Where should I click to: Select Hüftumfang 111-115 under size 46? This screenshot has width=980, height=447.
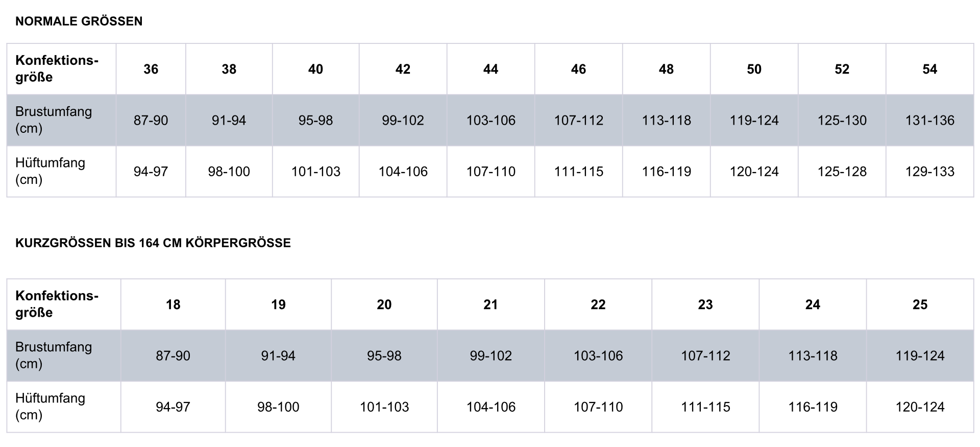tap(578, 171)
